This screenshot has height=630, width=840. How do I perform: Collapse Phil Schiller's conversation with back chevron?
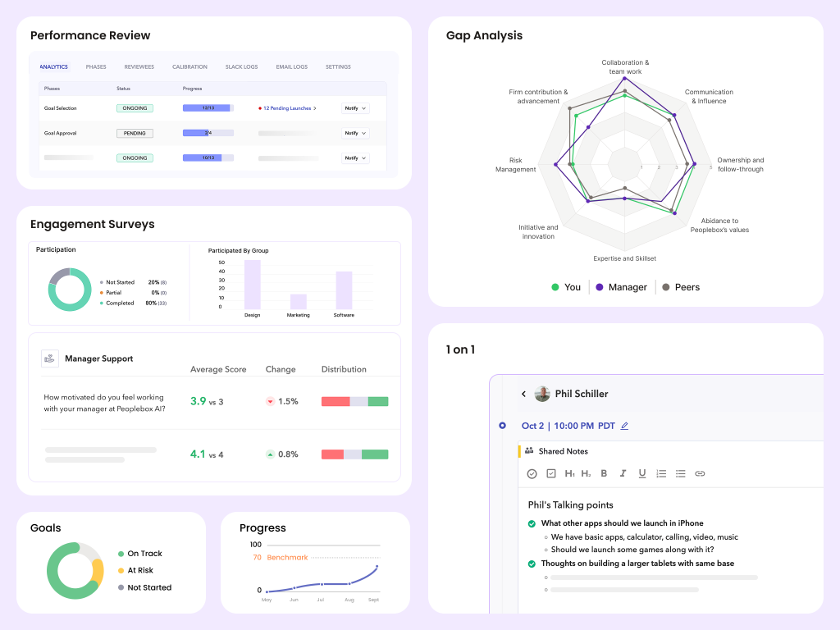(524, 394)
